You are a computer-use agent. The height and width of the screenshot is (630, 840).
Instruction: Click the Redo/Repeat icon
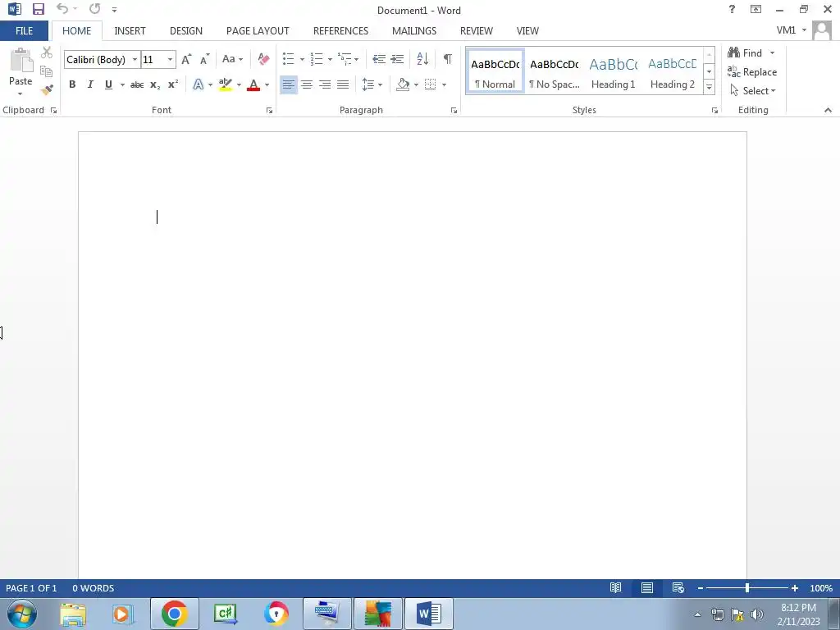(x=95, y=8)
